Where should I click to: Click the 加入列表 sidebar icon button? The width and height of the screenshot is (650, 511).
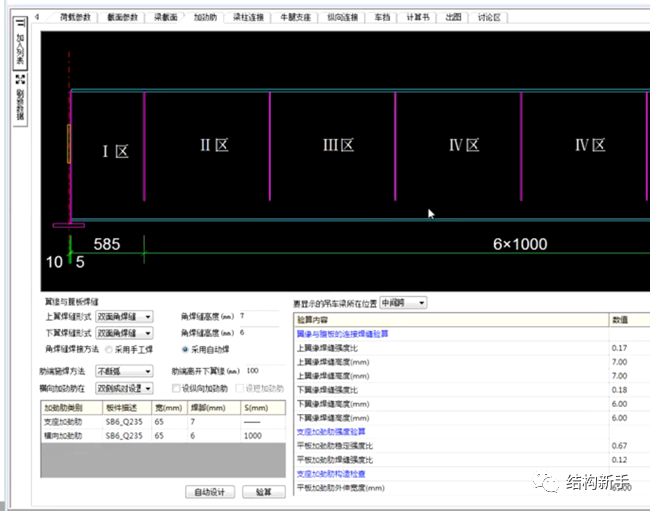click(20, 43)
